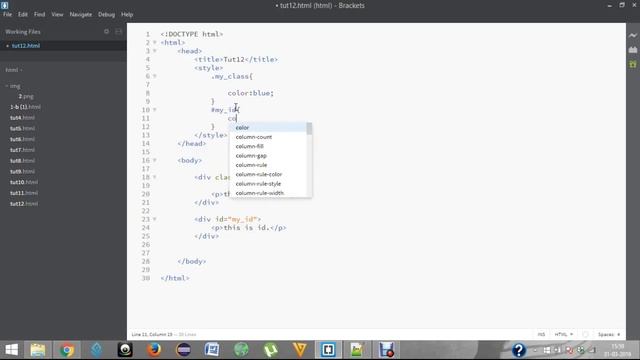Open uTorrent from the taskbar

[x=271, y=350]
